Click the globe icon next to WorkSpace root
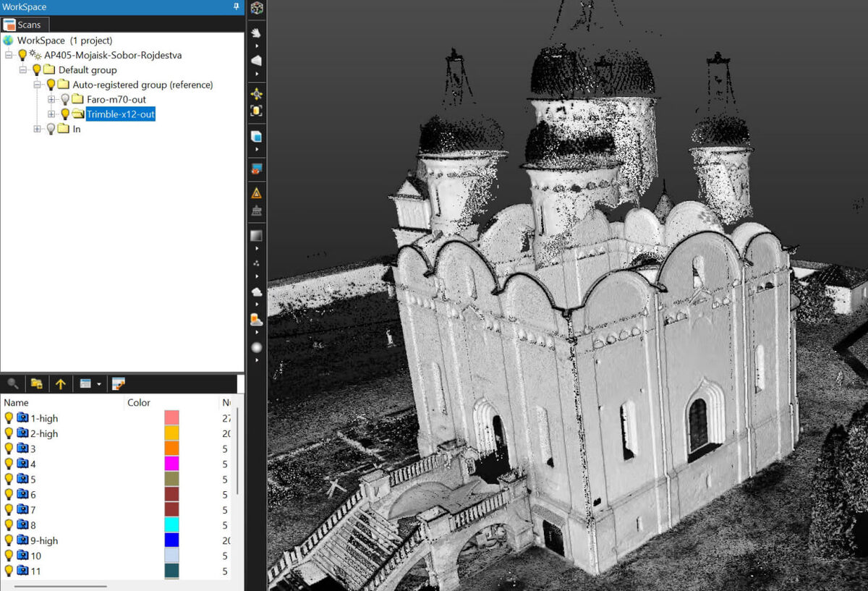This screenshot has height=591, width=868. pos(8,41)
